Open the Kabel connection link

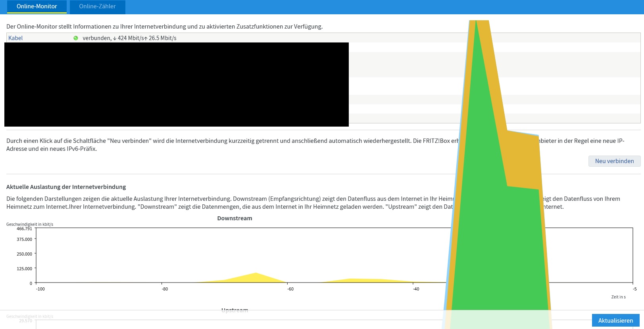click(15, 38)
